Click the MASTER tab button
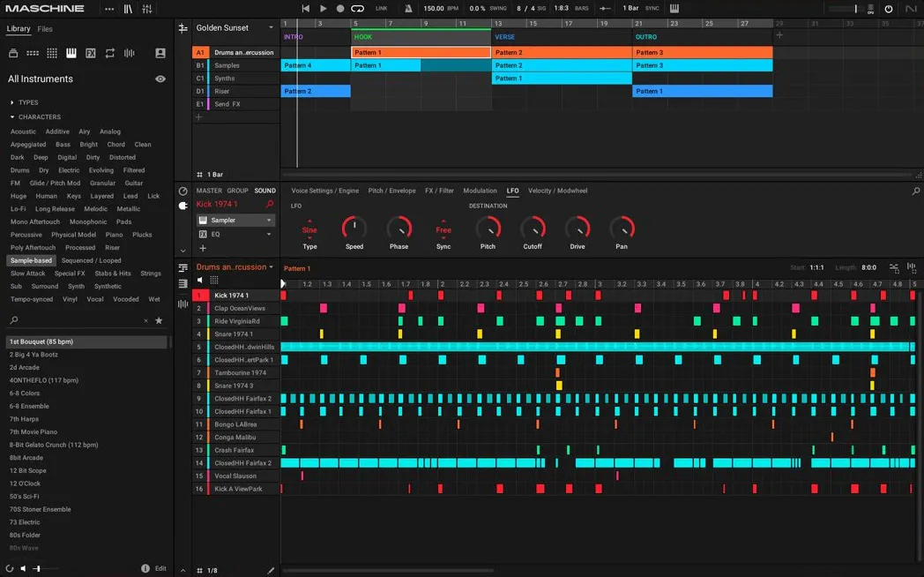This screenshot has width=924, height=577. [x=209, y=191]
